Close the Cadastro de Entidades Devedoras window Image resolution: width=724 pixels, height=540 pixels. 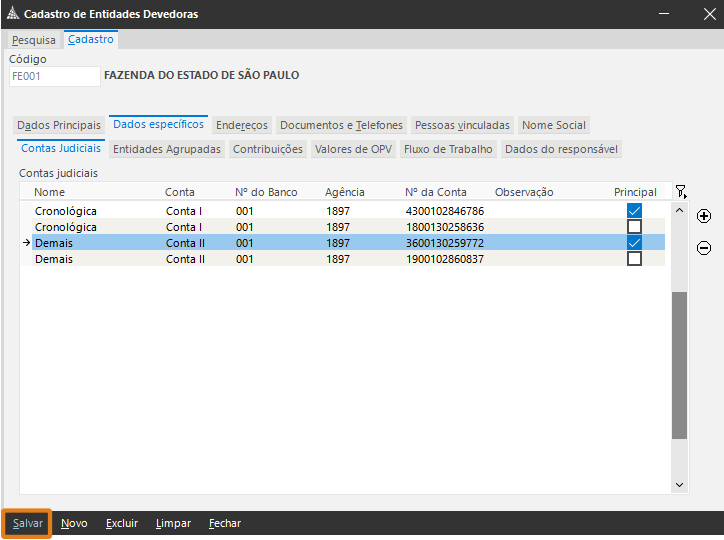coord(710,14)
